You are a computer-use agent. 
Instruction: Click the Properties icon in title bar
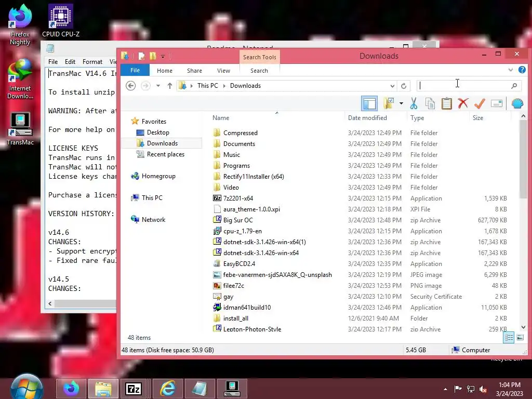[142, 56]
